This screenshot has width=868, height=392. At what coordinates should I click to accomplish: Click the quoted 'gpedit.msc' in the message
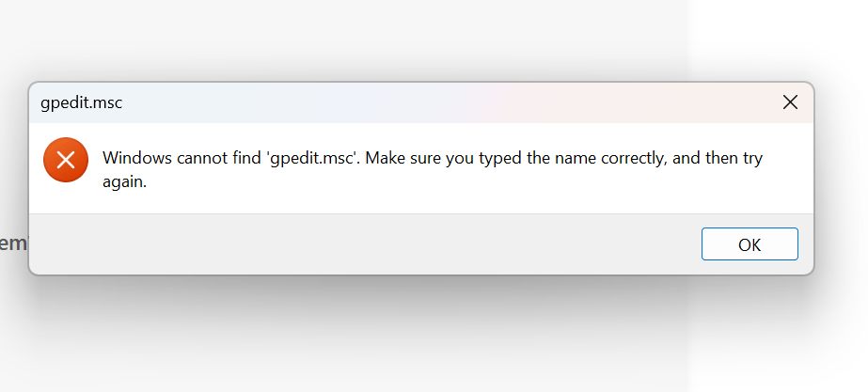point(313,158)
